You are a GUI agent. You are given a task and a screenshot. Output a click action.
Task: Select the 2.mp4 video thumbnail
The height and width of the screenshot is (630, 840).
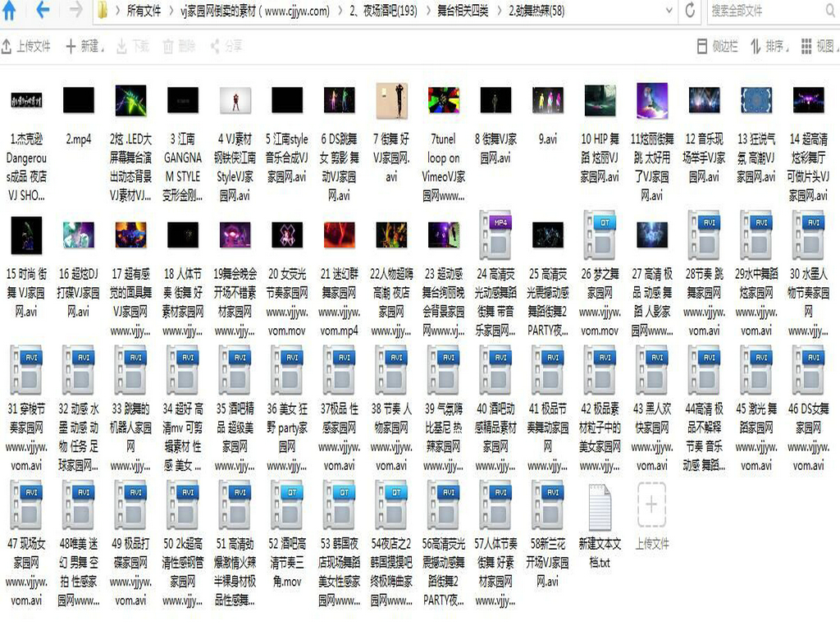[79, 100]
